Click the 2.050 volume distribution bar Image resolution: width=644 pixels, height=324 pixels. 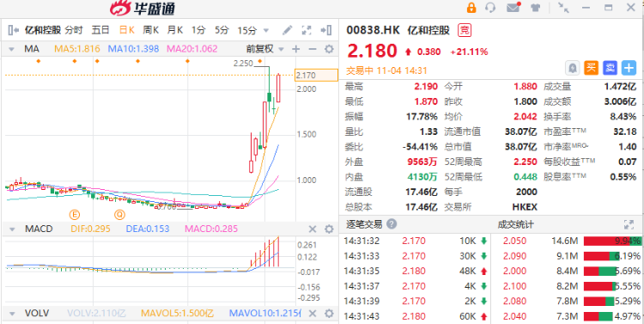click(x=612, y=241)
